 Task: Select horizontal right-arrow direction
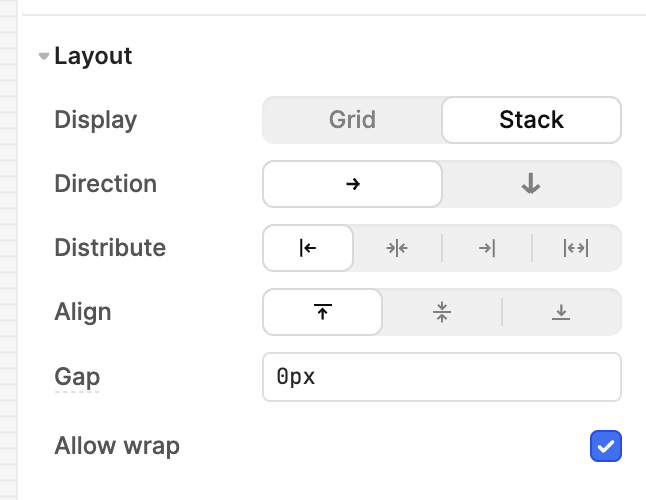coord(352,184)
